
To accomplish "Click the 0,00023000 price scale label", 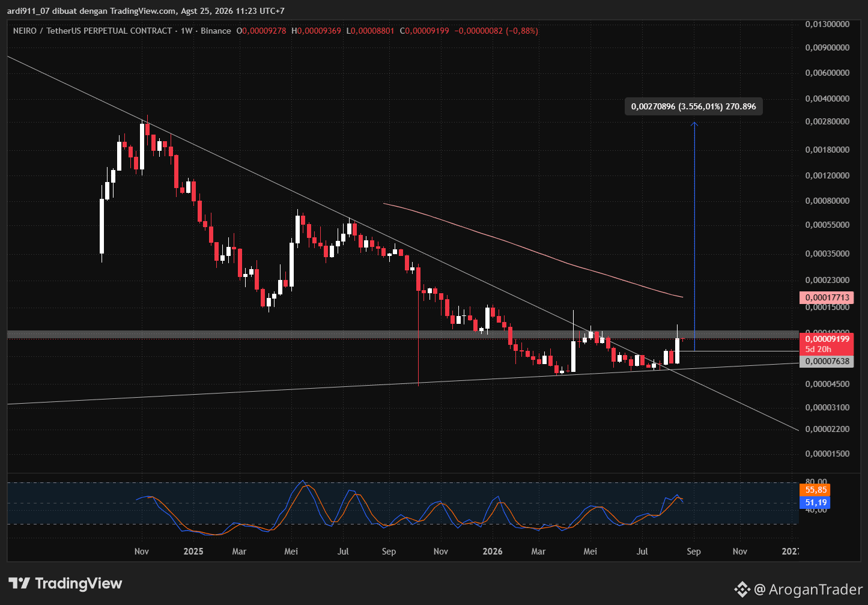I will click(827, 280).
